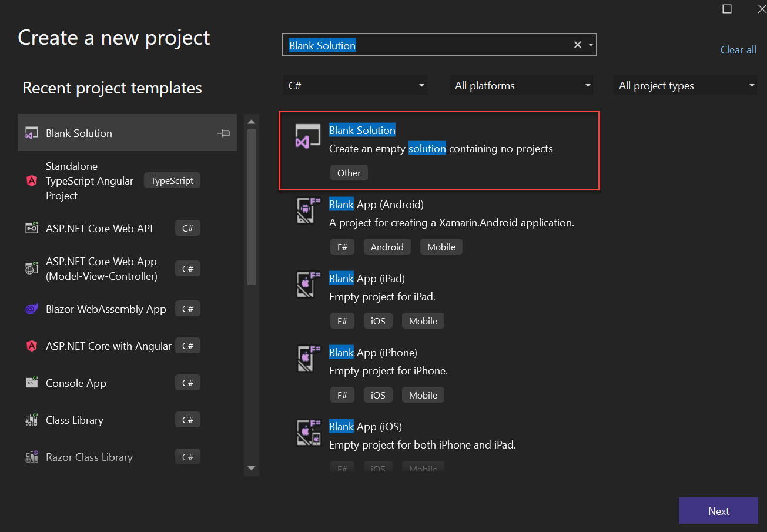This screenshot has width=767, height=532.
Task: Click the C# tag beside Blazor WebAssembly App
Action: tap(188, 309)
